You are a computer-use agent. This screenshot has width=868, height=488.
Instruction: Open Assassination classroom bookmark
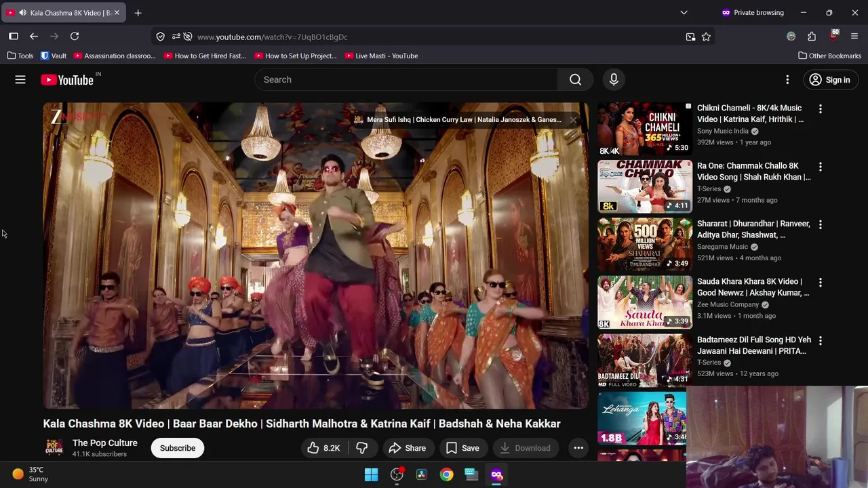(115, 56)
